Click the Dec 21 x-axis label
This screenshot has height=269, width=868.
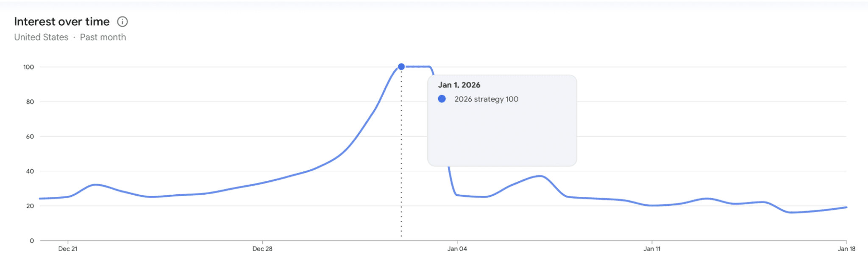[68, 249]
